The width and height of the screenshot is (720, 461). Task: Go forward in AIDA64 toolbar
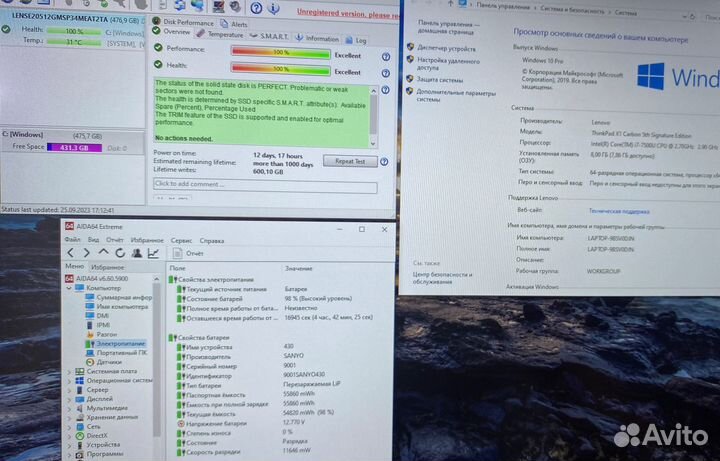click(86, 253)
